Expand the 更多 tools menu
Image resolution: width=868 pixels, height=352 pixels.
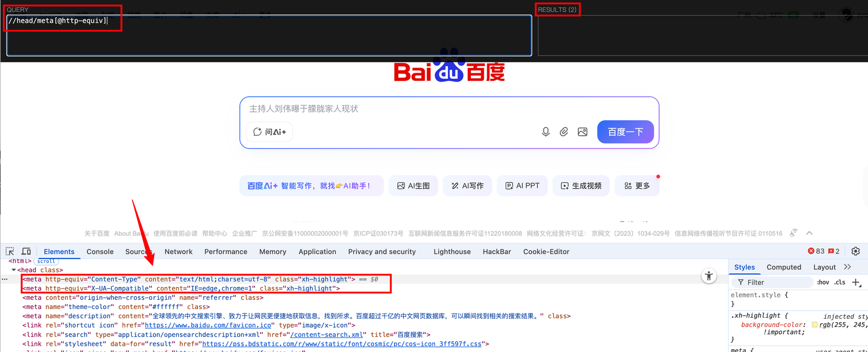coord(637,186)
